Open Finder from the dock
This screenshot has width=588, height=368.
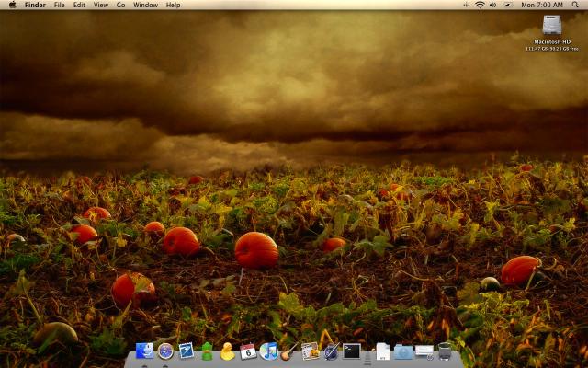[144, 351]
